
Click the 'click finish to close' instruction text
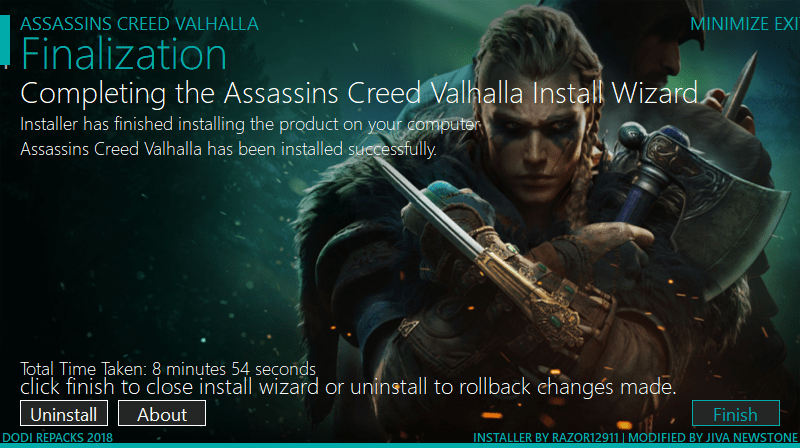(348, 387)
